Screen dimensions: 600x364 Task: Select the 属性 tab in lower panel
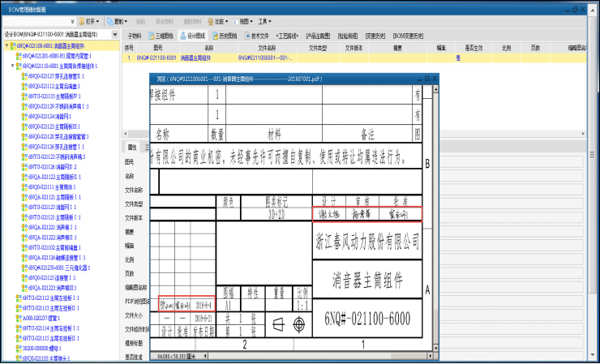pos(132,148)
